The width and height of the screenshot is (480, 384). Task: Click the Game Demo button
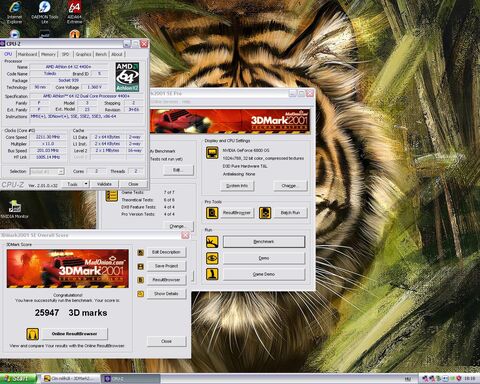pos(264,274)
